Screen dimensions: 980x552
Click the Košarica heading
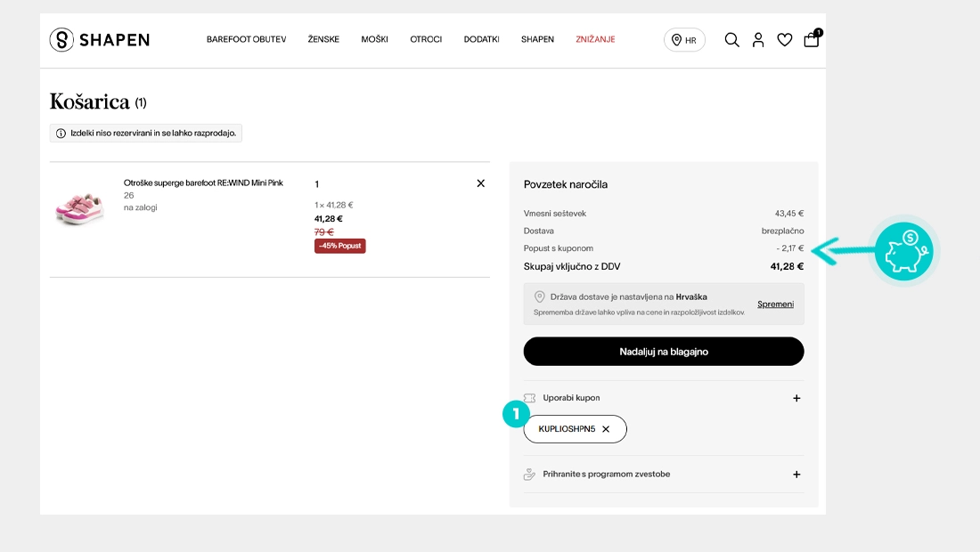pos(89,101)
